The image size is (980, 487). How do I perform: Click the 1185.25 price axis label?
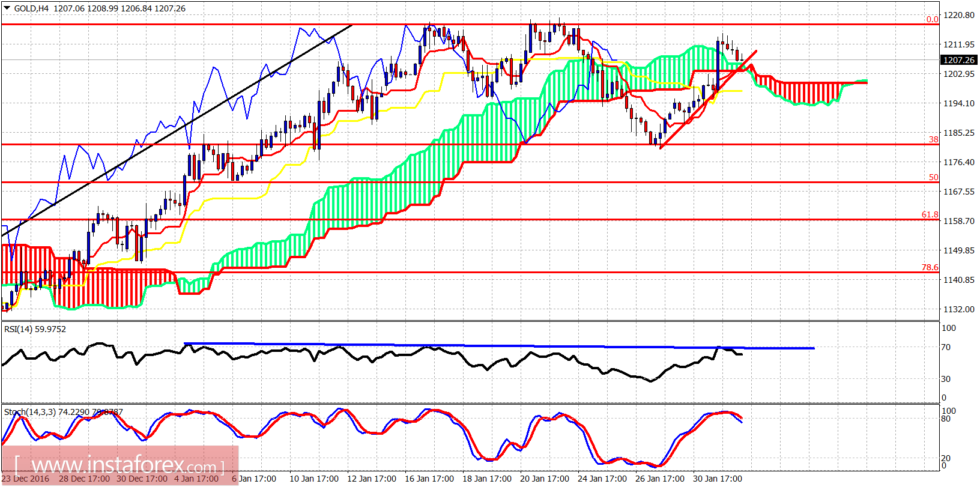tap(959, 133)
